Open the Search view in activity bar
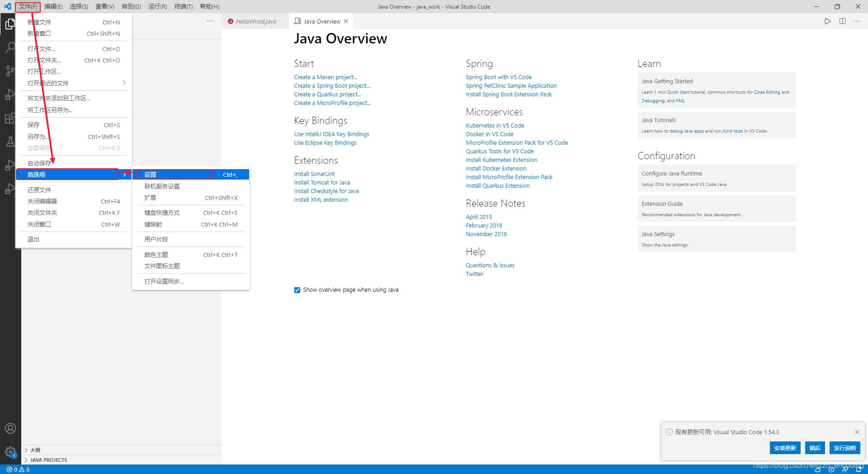The image size is (868, 474). 10,47
